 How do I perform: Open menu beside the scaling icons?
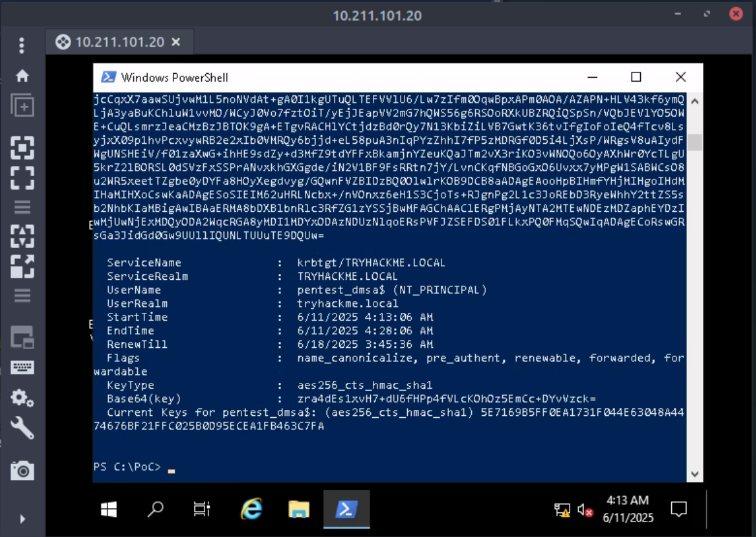tap(22, 295)
